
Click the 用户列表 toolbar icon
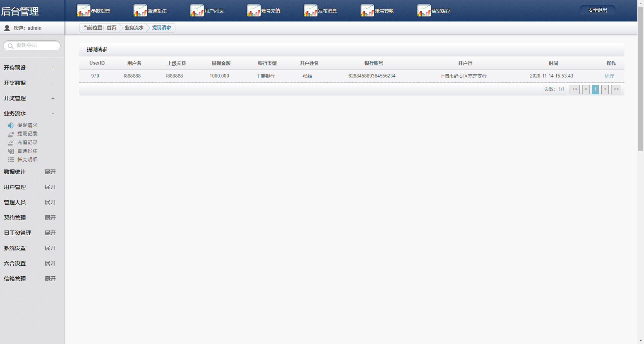point(197,11)
